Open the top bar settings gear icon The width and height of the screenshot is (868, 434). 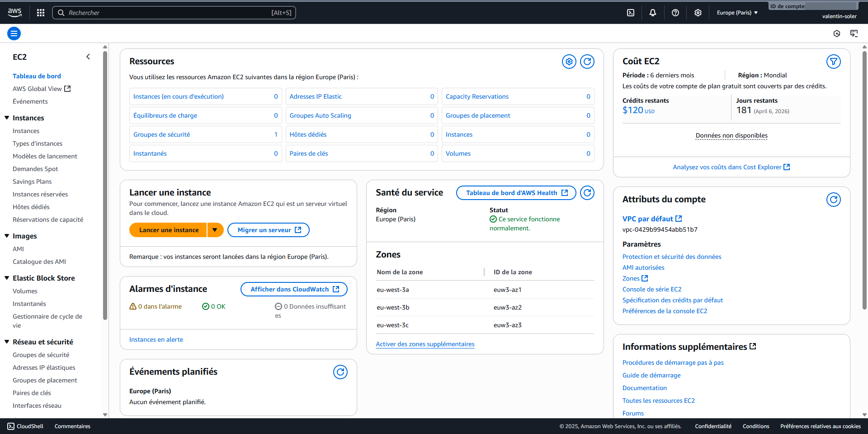pyautogui.click(x=698, y=12)
